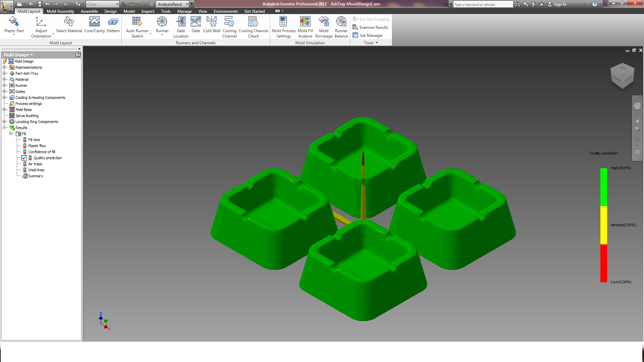Open Select Material tool

[69, 25]
